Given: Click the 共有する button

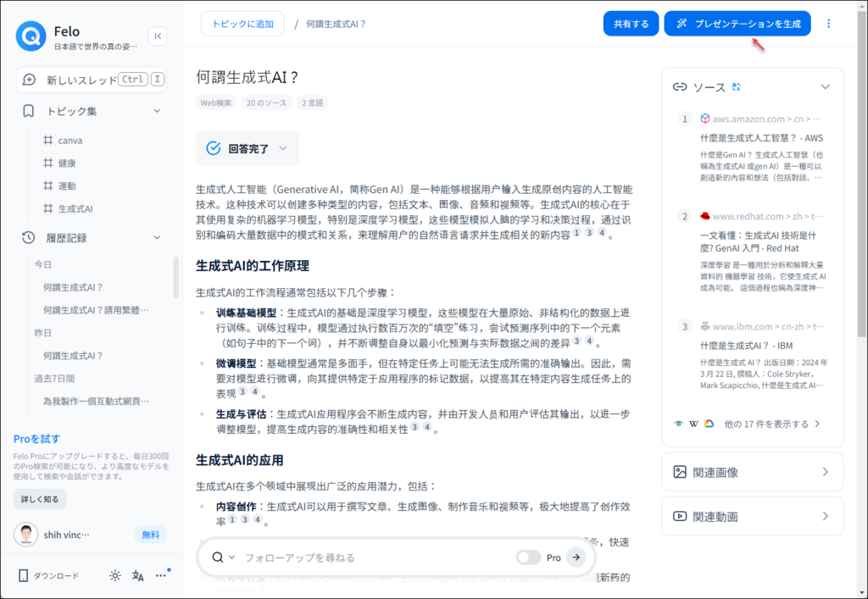Looking at the screenshot, I should pyautogui.click(x=631, y=24).
